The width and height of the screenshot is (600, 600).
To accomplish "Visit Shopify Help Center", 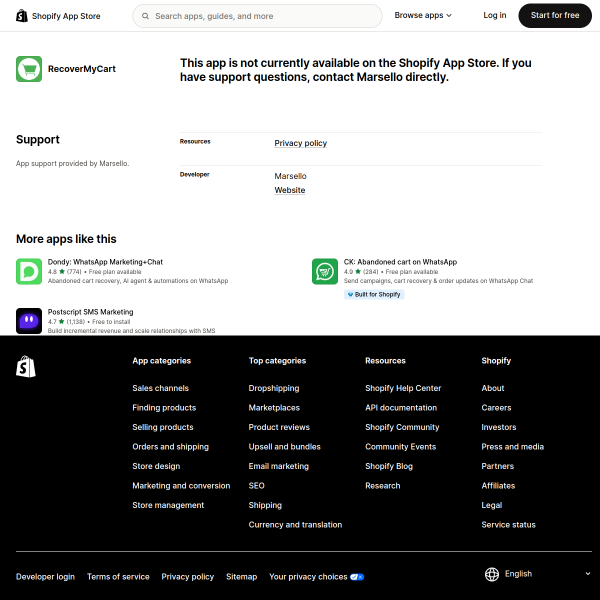I will 403,388.
